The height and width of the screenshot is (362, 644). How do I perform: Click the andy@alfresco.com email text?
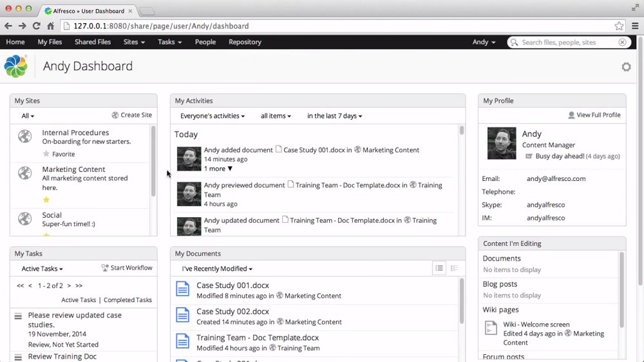coord(556,178)
